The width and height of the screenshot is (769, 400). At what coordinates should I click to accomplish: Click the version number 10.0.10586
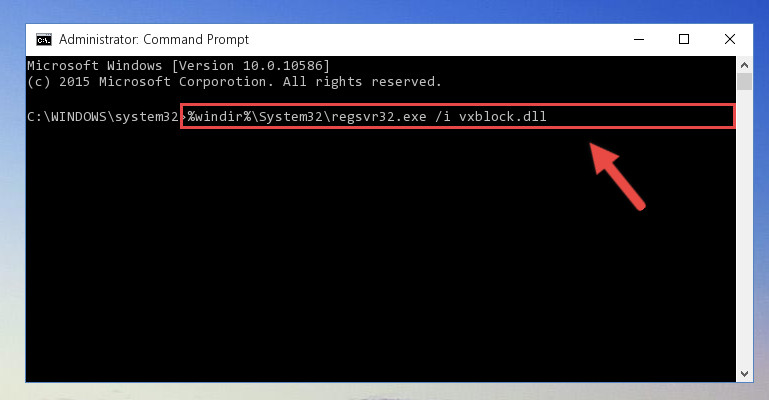(x=283, y=66)
